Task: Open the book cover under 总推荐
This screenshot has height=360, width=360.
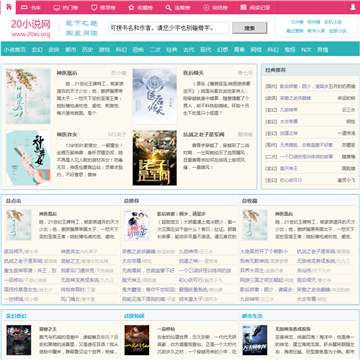Action: pos(137,225)
